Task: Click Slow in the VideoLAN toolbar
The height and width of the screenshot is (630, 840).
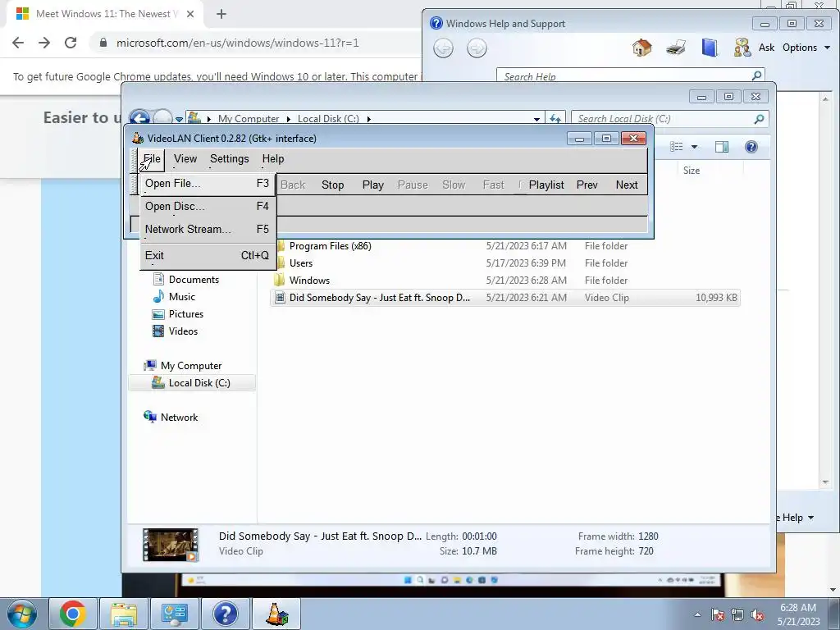Action: (x=454, y=185)
